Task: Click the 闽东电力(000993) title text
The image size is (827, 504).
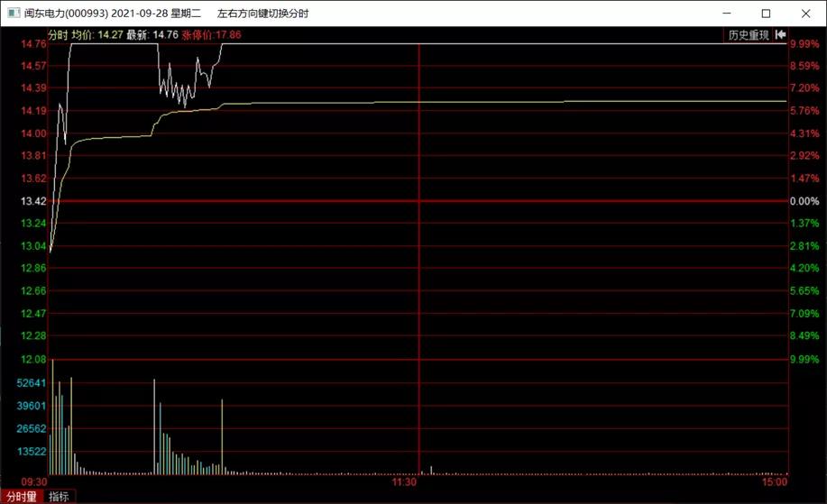Action: coord(66,14)
